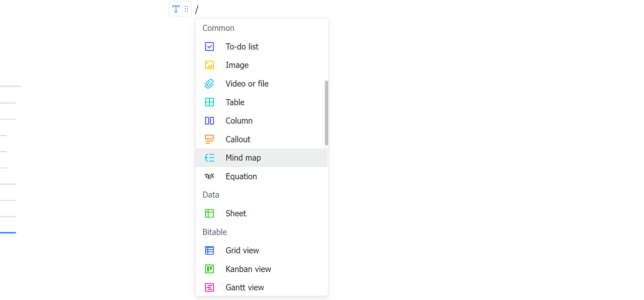
Task: Open the text block type T button
Action: 176,9
